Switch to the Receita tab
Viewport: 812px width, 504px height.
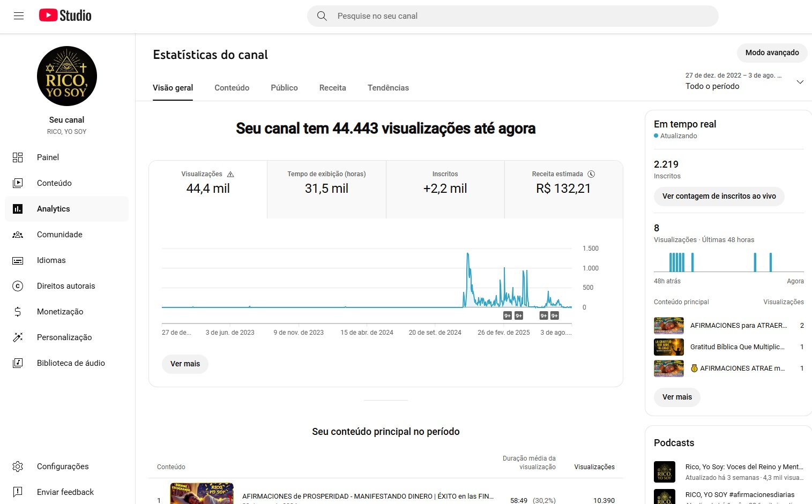[x=332, y=88]
